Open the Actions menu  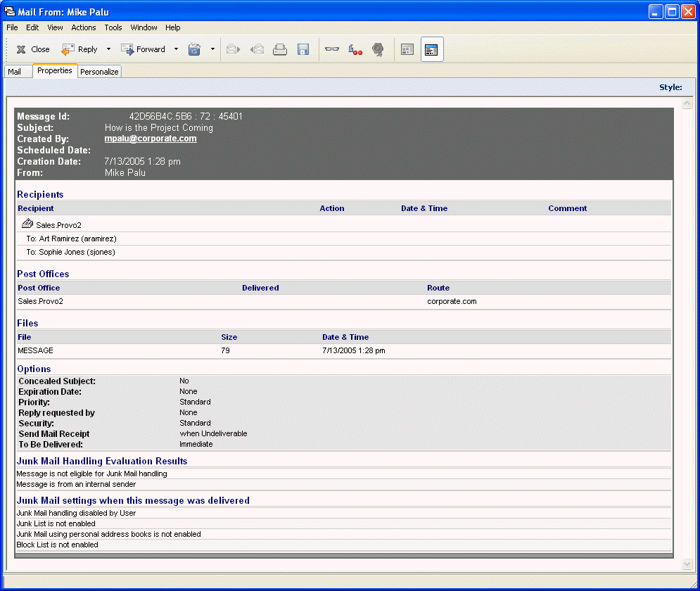point(83,27)
